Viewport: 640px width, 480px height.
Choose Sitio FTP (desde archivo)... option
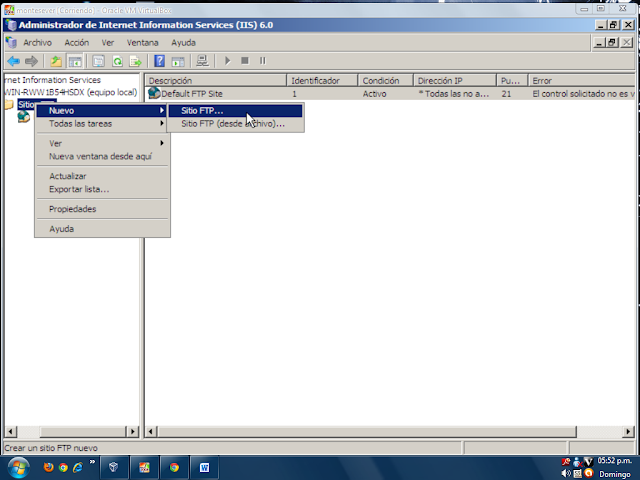pyautogui.click(x=236, y=124)
